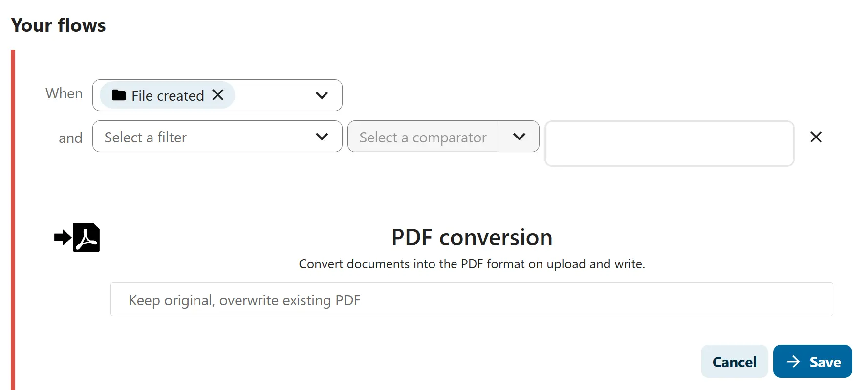The image size is (868, 390).
Task: Click the arrow icon beside the PDF icon
Action: tap(62, 237)
